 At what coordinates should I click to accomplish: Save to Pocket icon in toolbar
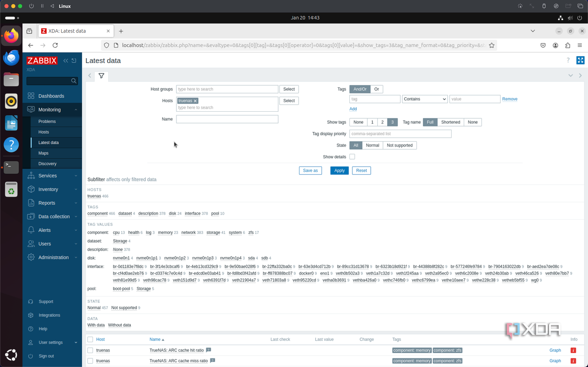(543, 45)
